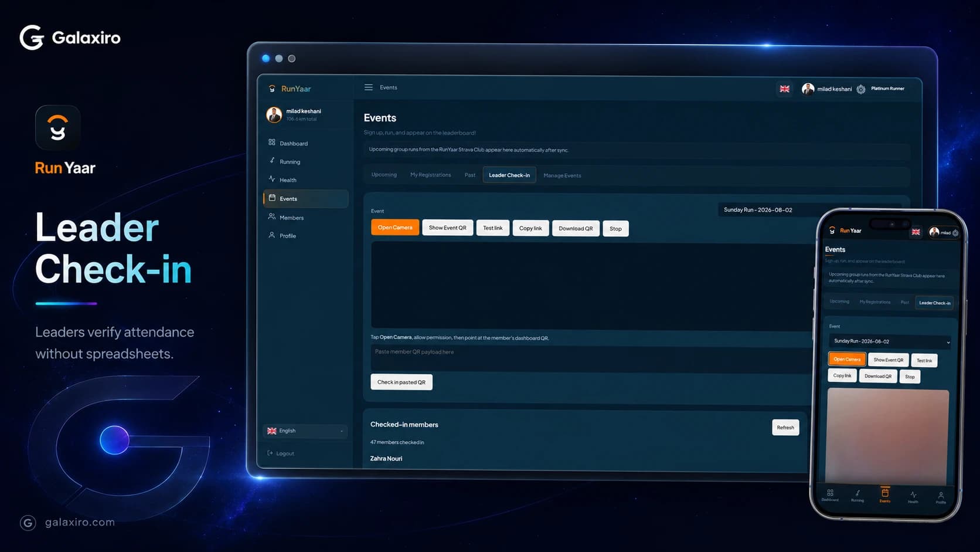Tap the UK flag on the phone

pos(916,232)
